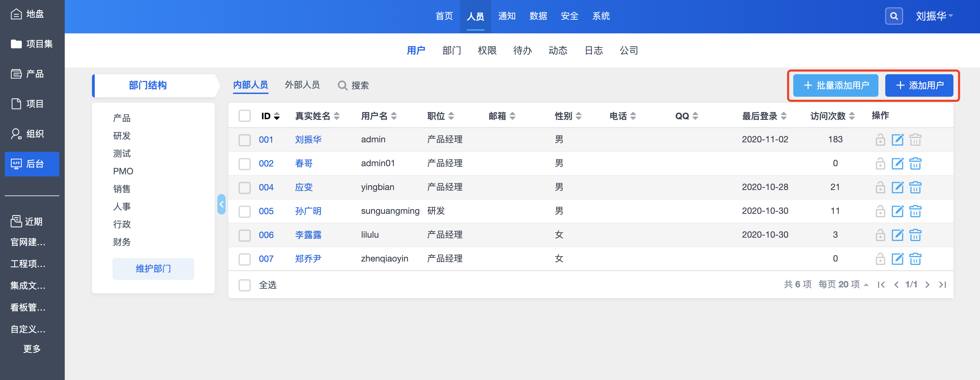Open 刘振华 user account dropdown
Image resolution: width=980 pixels, height=380 pixels.
click(934, 16)
